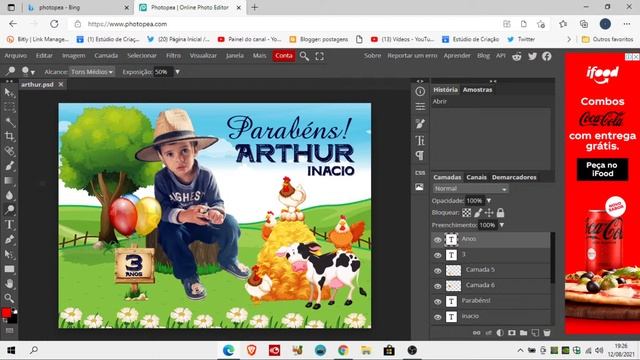Open the Editar menu
Viewport: 640px width, 360px height.
tap(44, 56)
